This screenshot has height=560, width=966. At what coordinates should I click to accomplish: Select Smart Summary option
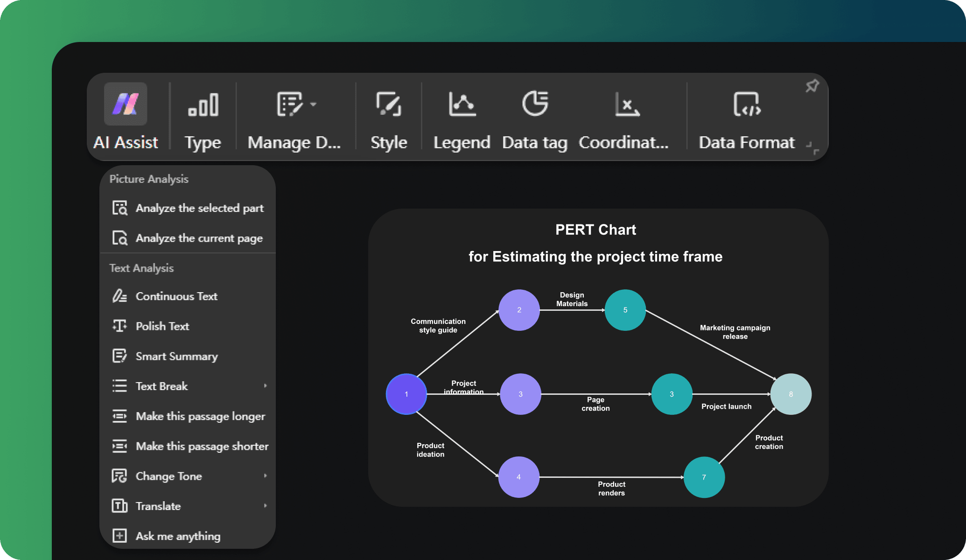pyautogui.click(x=177, y=356)
